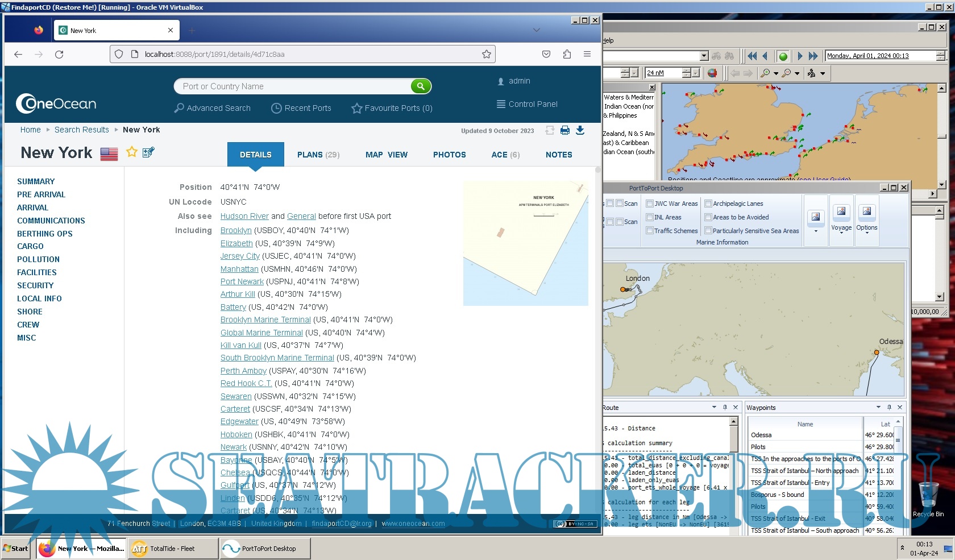Switch to the PLANS tab
This screenshot has width=955, height=560.
point(318,155)
